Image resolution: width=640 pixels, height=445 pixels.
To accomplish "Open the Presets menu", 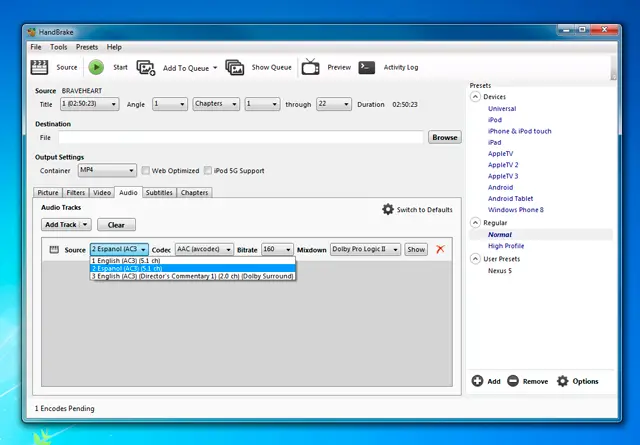I will click(x=87, y=47).
